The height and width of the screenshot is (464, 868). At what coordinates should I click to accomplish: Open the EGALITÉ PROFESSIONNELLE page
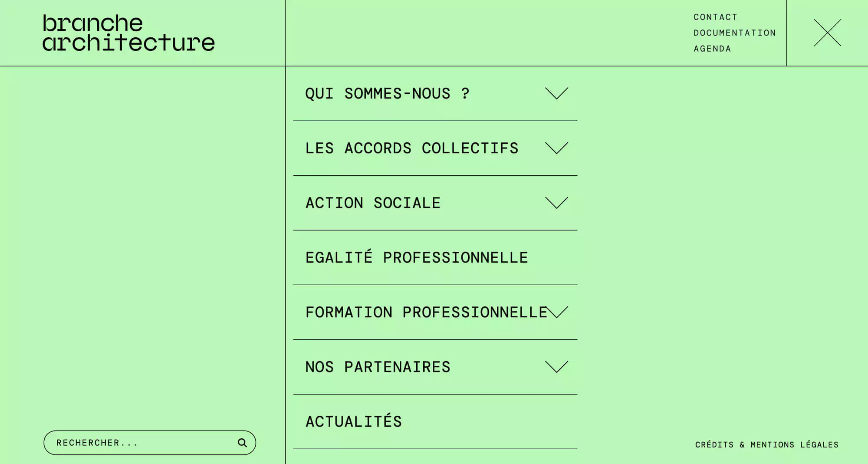[416, 257]
